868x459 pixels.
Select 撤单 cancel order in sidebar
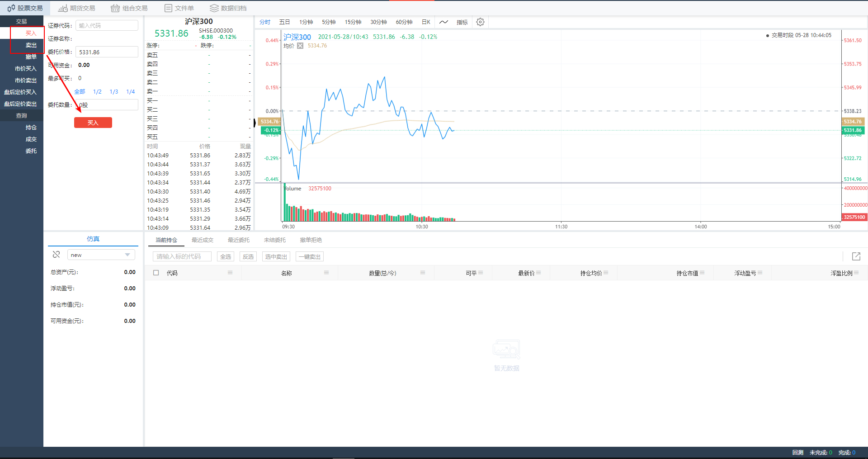(x=31, y=57)
